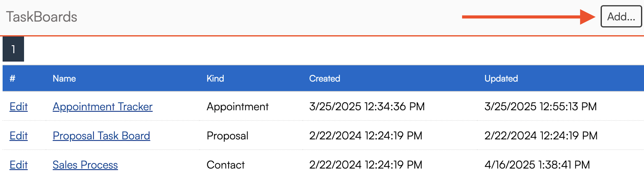The image size is (644, 173).
Task: Click the # column header
Action: coord(13,78)
